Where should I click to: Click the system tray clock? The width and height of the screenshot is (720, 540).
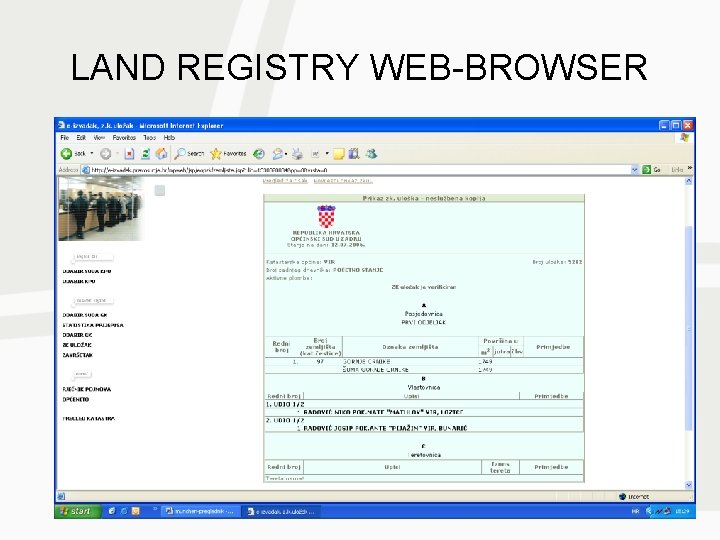pyautogui.click(x=682, y=511)
